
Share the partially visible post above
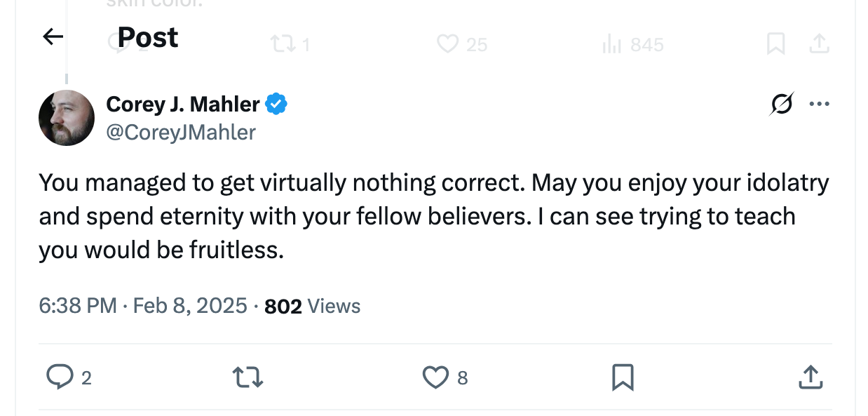click(x=819, y=44)
